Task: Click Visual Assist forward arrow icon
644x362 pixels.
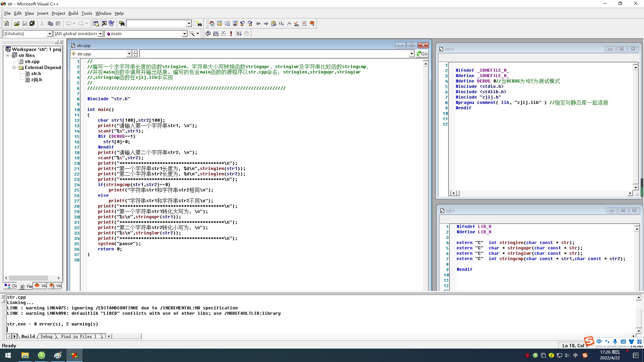Action: point(266,23)
